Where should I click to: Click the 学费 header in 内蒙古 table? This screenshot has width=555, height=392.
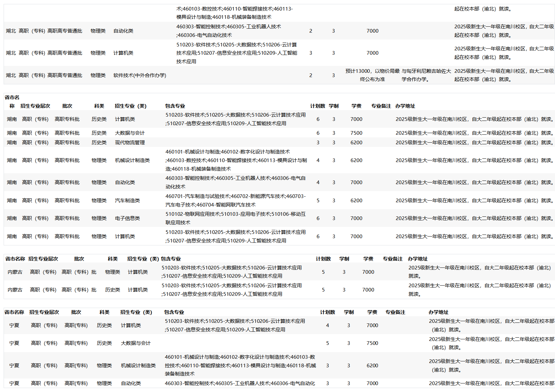[368, 259]
